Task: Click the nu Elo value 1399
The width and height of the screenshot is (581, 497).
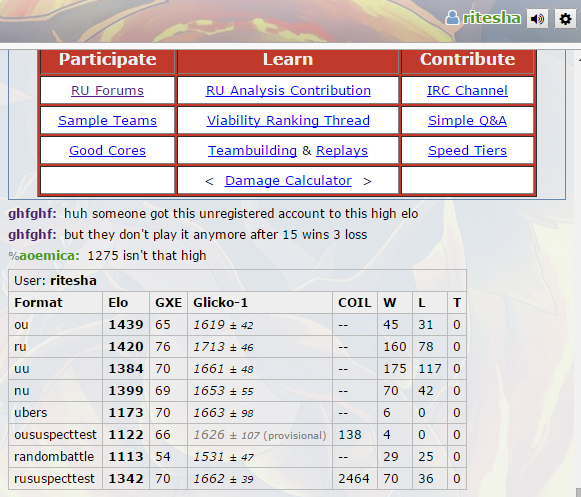Action: (126, 391)
